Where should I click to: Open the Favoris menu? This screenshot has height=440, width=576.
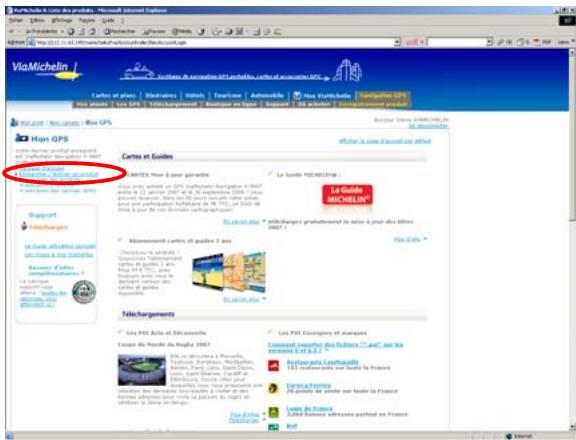[x=87, y=20]
